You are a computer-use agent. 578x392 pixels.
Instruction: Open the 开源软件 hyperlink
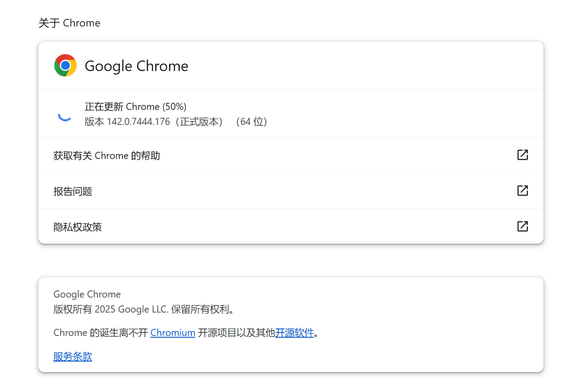point(294,332)
